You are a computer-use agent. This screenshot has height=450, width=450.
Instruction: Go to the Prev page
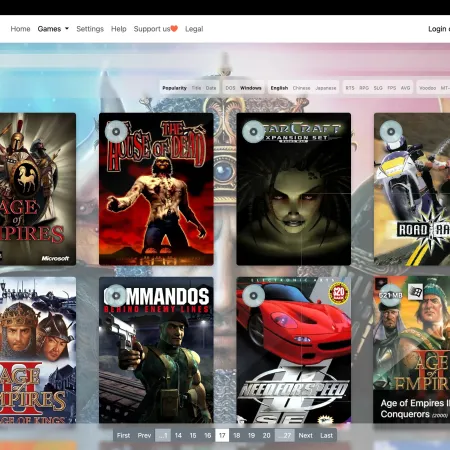(144, 435)
